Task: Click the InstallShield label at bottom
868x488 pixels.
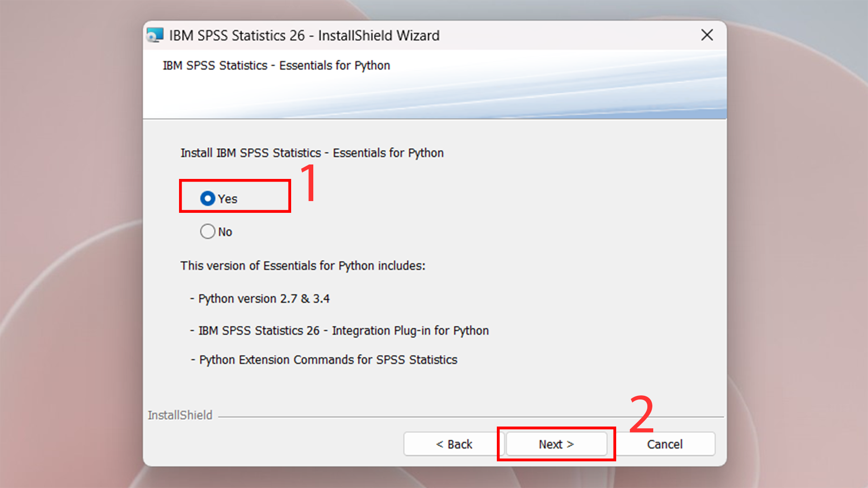Action: (x=180, y=415)
